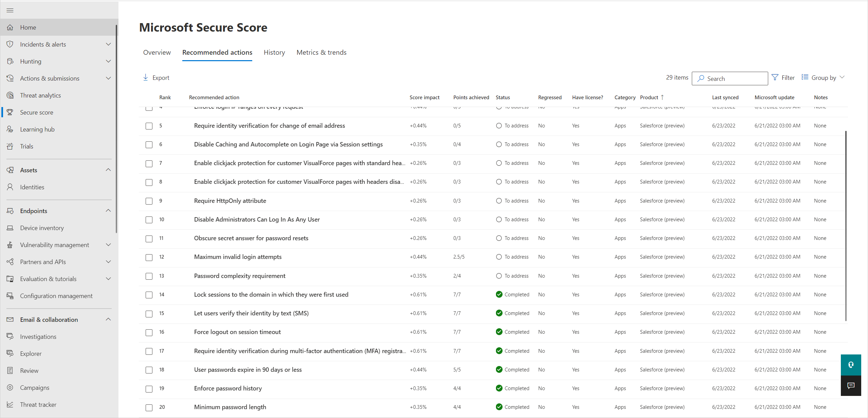868x418 pixels.
Task: Click the Threat analytics sidebar icon
Action: pyautogui.click(x=11, y=95)
